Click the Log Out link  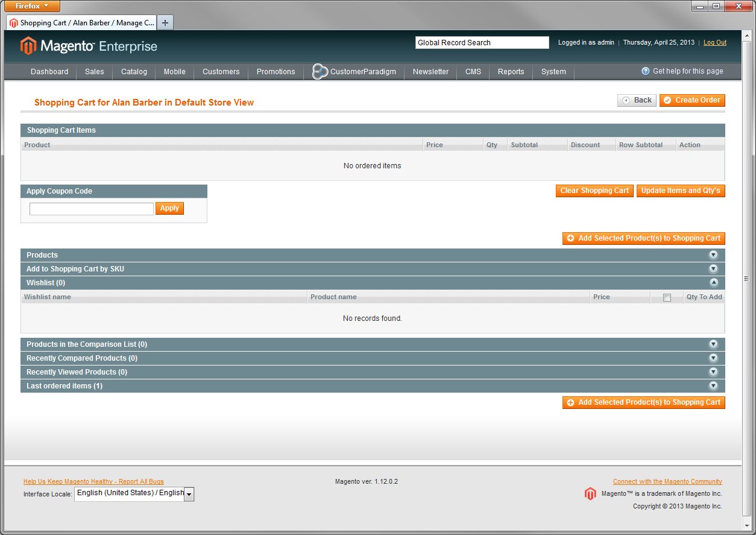pos(715,43)
